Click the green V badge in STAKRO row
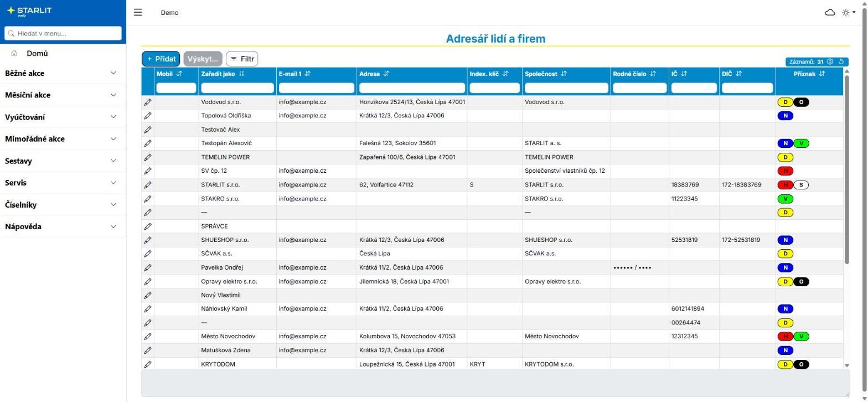This screenshot has height=402, width=868. (785, 199)
